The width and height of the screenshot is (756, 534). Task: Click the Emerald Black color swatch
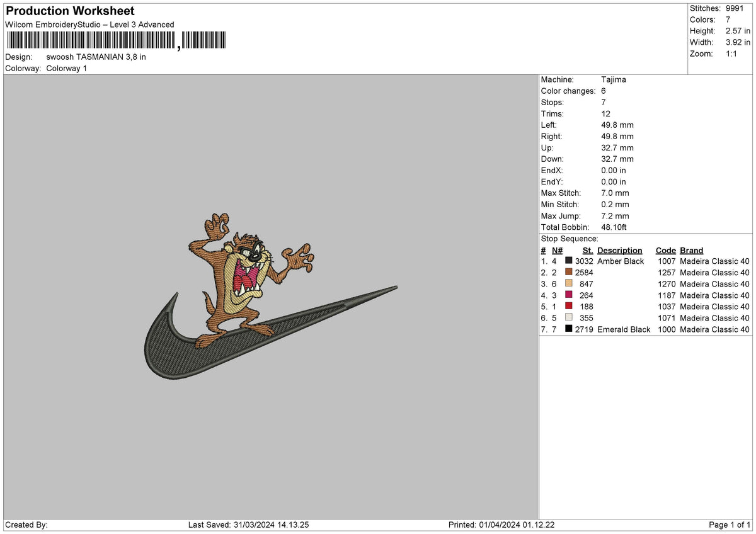click(x=569, y=329)
